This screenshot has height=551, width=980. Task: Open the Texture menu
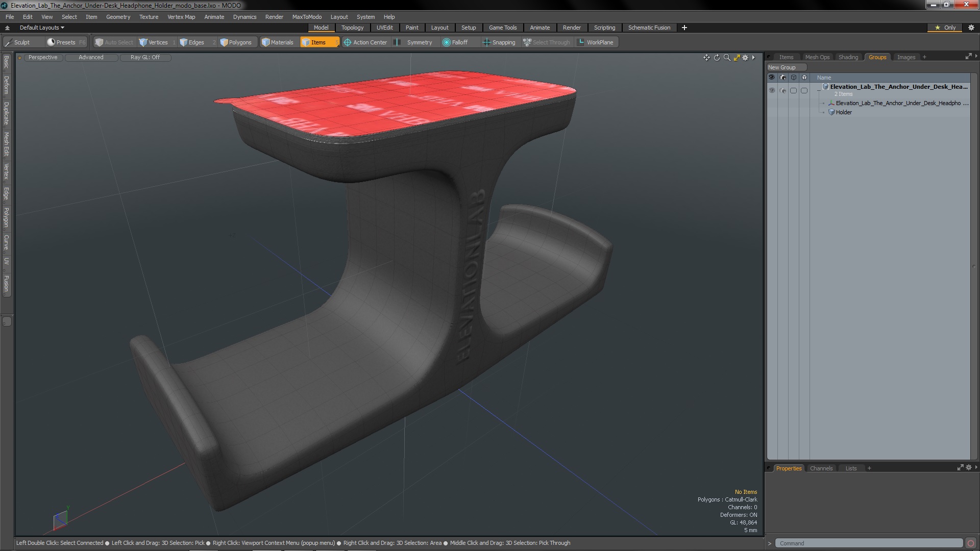click(x=149, y=16)
